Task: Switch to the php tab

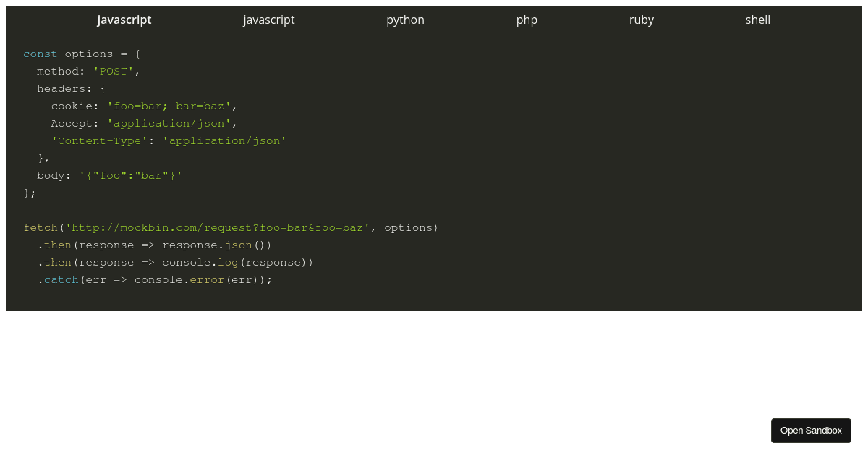Action: [x=527, y=20]
